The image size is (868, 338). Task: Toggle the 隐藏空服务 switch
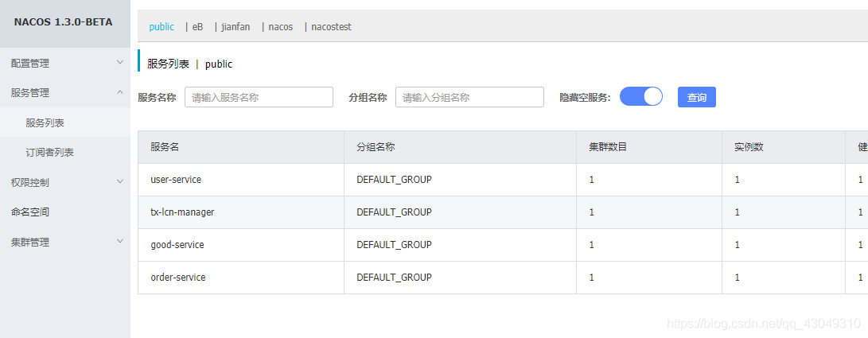coord(641,96)
